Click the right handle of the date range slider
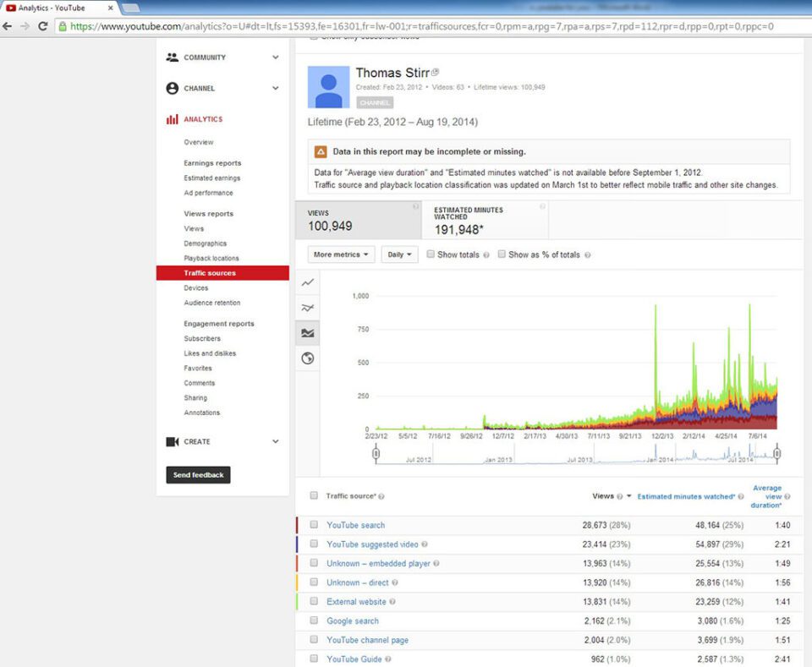 click(776, 454)
